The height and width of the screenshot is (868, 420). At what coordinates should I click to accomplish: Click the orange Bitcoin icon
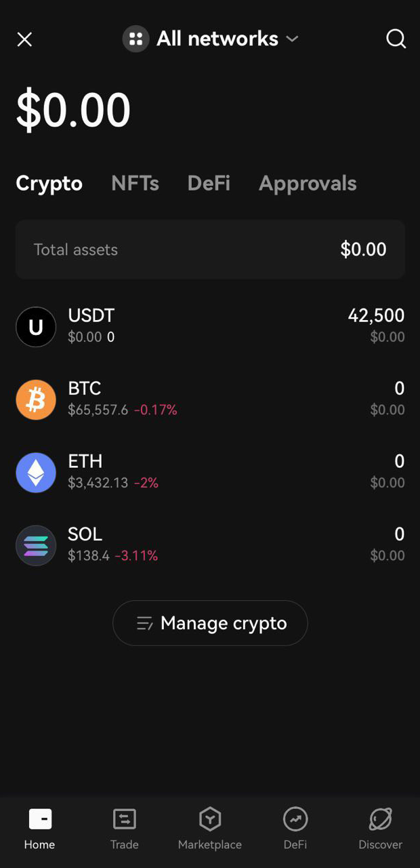(36, 399)
